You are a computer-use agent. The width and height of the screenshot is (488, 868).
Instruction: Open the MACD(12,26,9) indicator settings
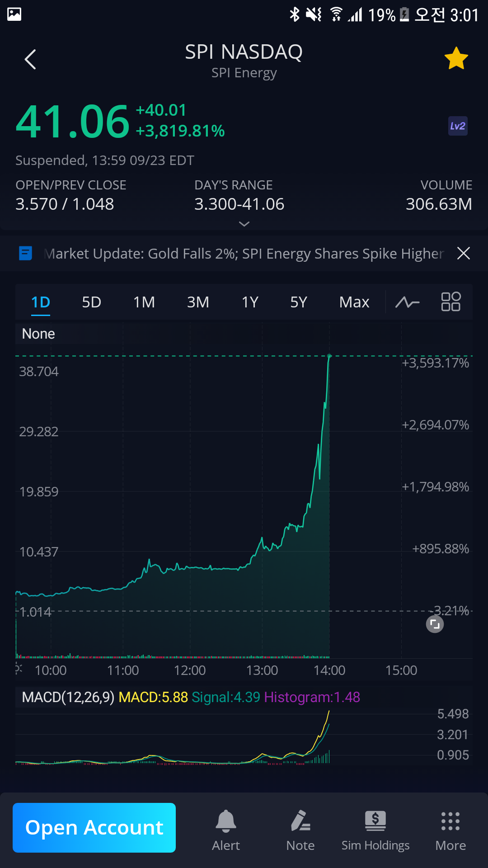click(x=68, y=697)
